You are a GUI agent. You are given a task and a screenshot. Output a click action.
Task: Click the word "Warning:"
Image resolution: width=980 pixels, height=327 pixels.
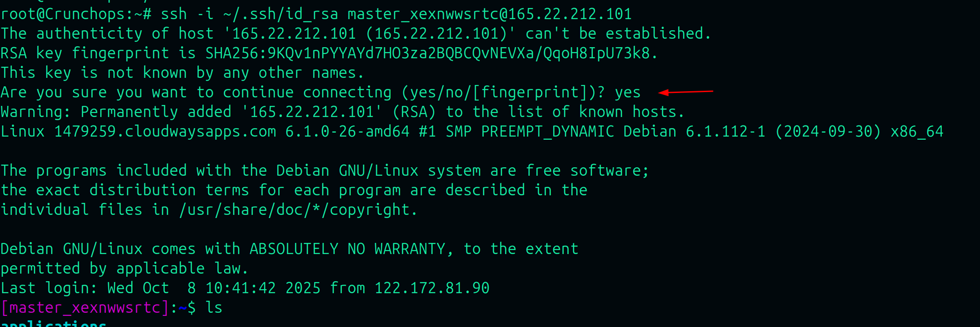[x=36, y=112]
